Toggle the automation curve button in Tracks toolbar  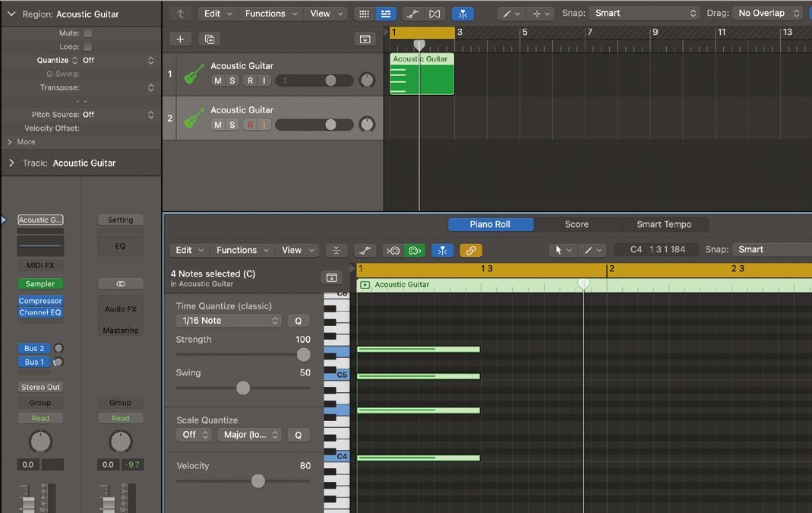[x=411, y=14]
